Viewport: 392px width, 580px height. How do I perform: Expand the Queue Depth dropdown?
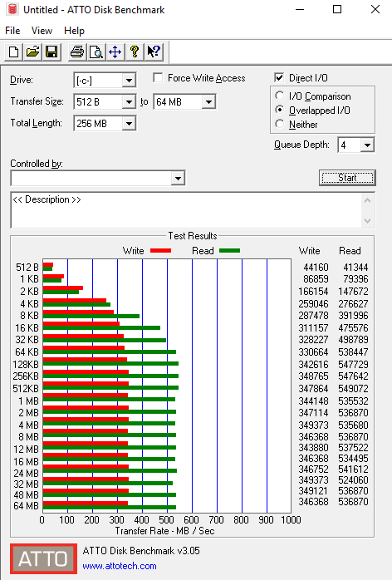point(367,145)
